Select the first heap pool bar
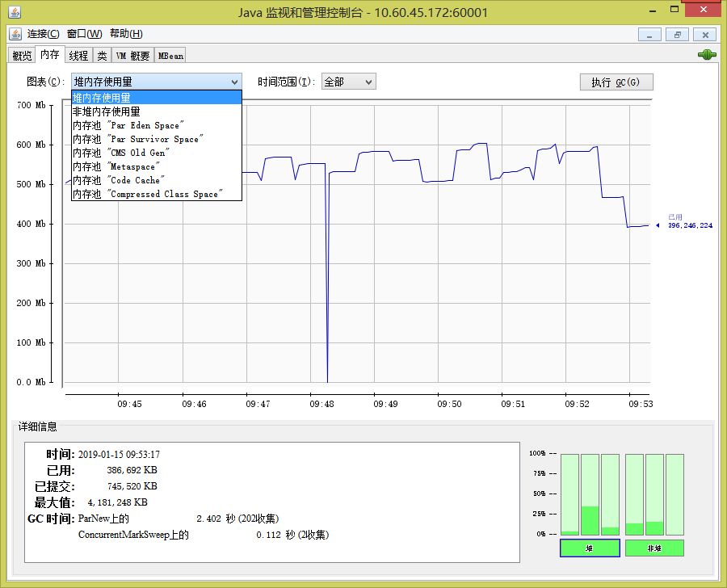The height and width of the screenshot is (588, 727). click(x=569, y=494)
